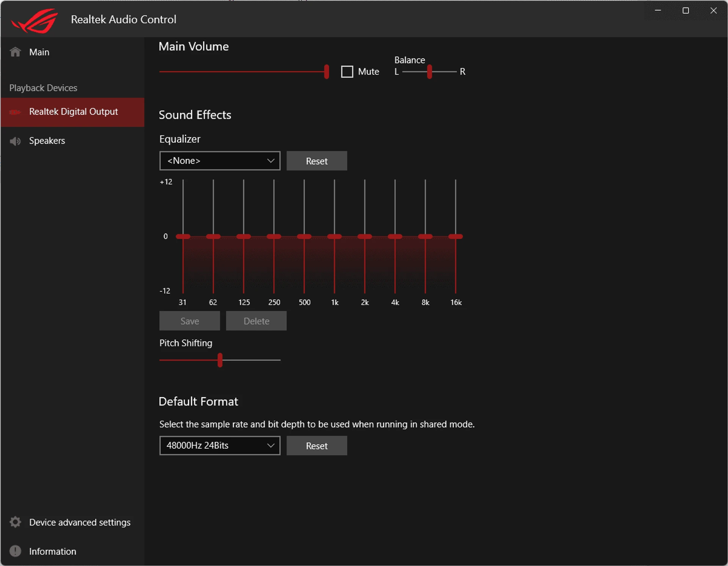
Task: Click the 2k equalizer band handle
Action: click(365, 237)
